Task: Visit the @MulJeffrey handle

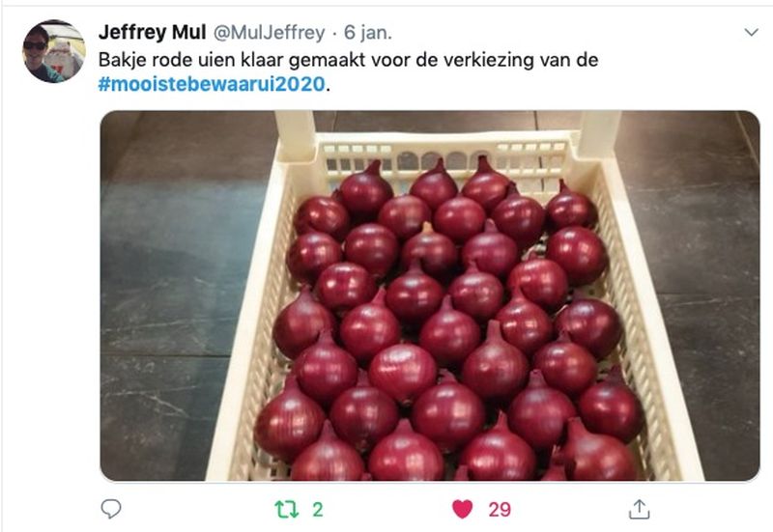Action: 270,33
